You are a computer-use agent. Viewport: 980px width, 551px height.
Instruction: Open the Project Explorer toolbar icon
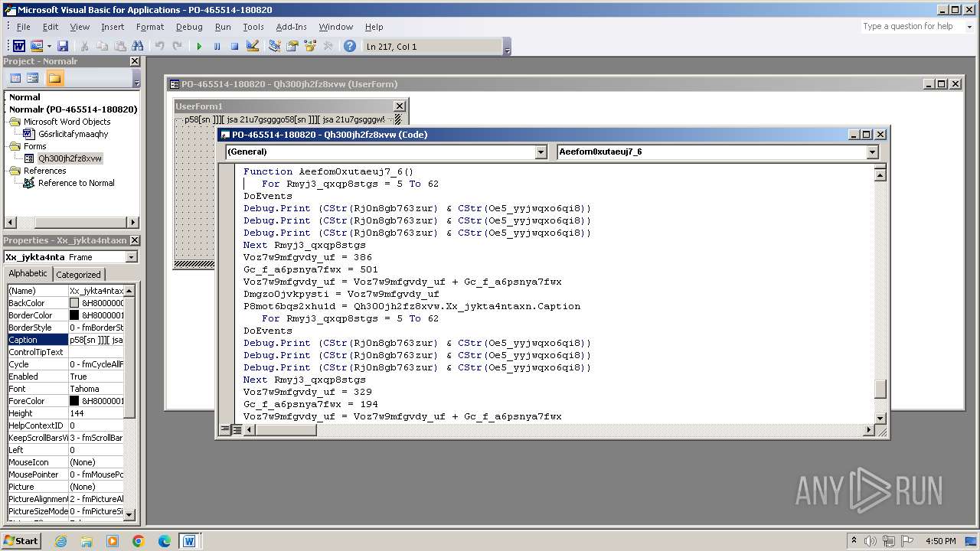click(x=275, y=47)
